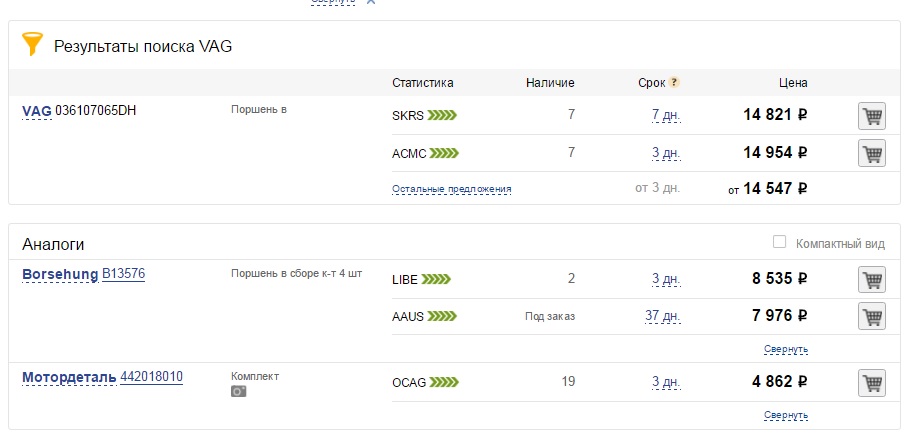Show SKRS supplier statistics arrows

(x=442, y=115)
